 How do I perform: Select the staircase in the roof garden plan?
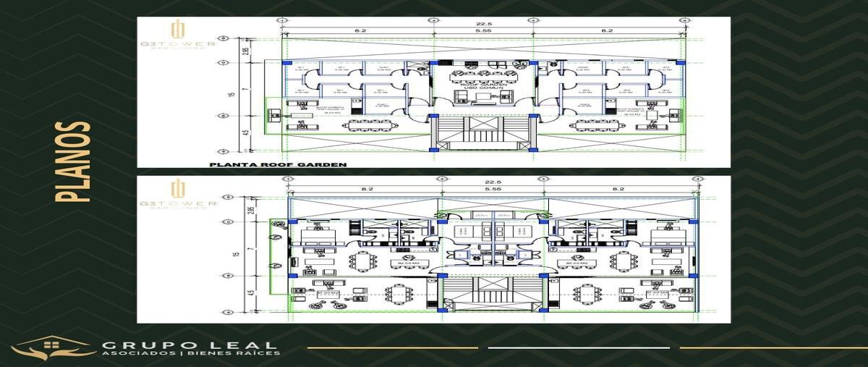[482, 132]
